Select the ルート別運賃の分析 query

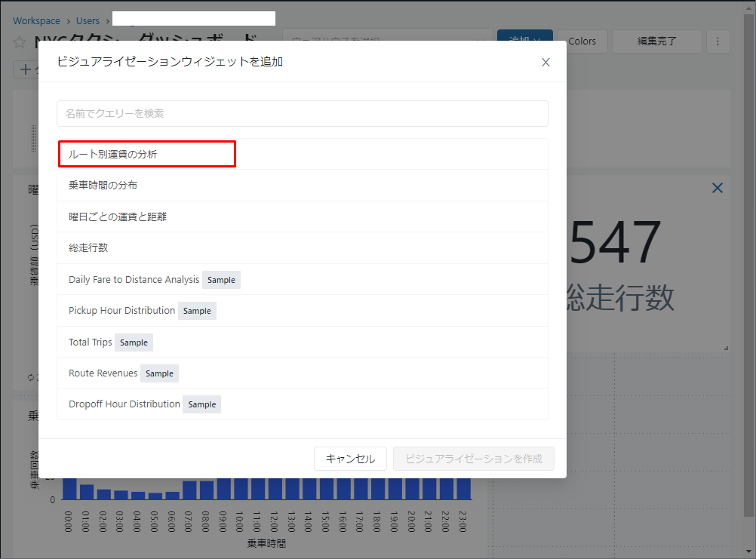click(x=113, y=154)
